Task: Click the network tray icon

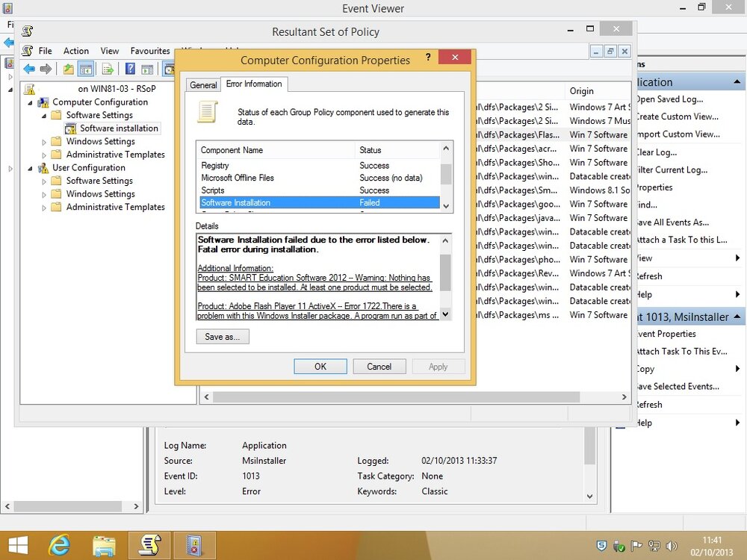Action: [x=654, y=547]
